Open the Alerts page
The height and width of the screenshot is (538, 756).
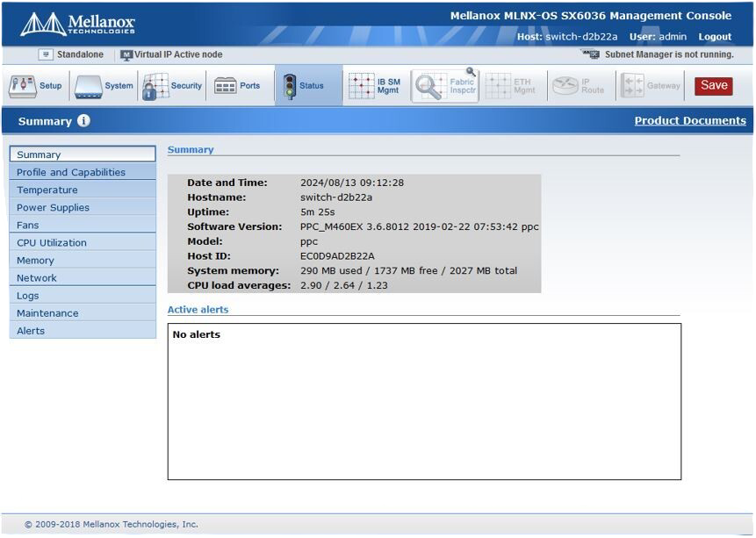pos(83,331)
